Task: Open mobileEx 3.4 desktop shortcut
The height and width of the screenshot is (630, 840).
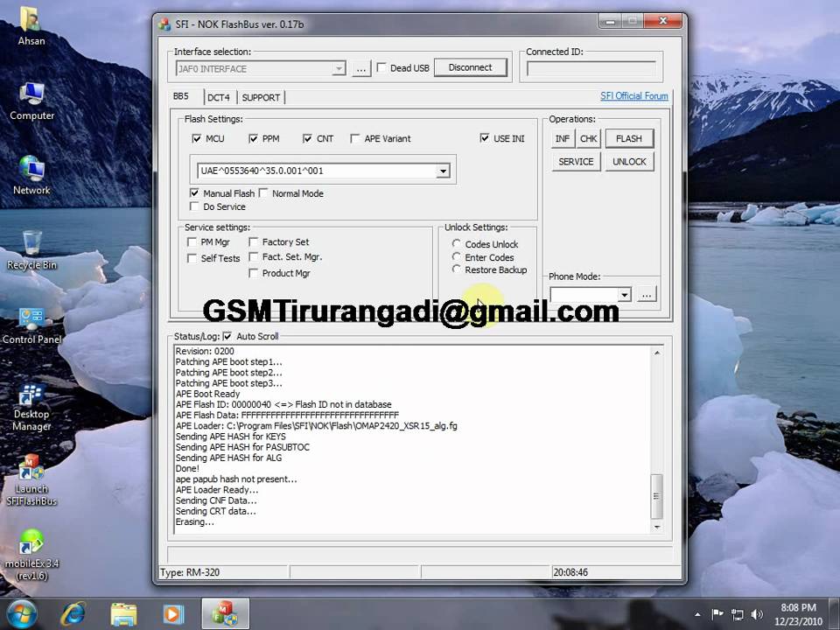Action: pyautogui.click(x=31, y=555)
